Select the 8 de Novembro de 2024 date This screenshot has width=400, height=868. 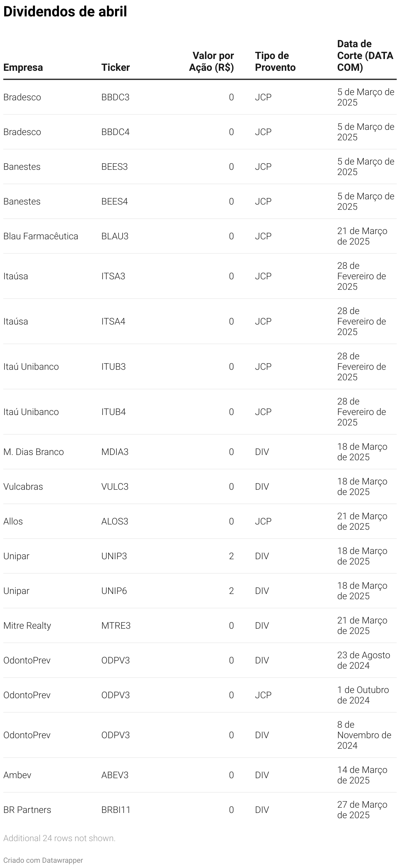(x=364, y=735)
